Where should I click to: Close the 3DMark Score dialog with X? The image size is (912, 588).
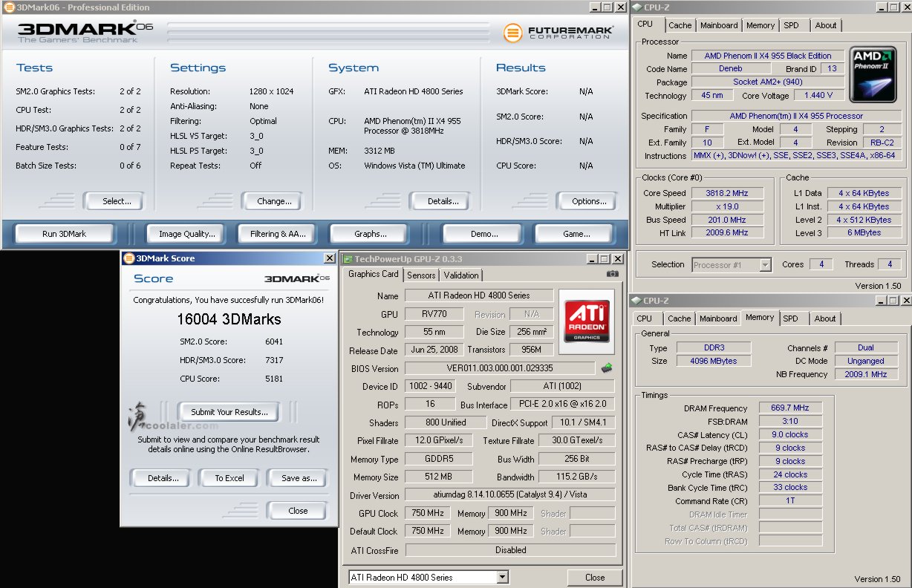pos(330,258)
